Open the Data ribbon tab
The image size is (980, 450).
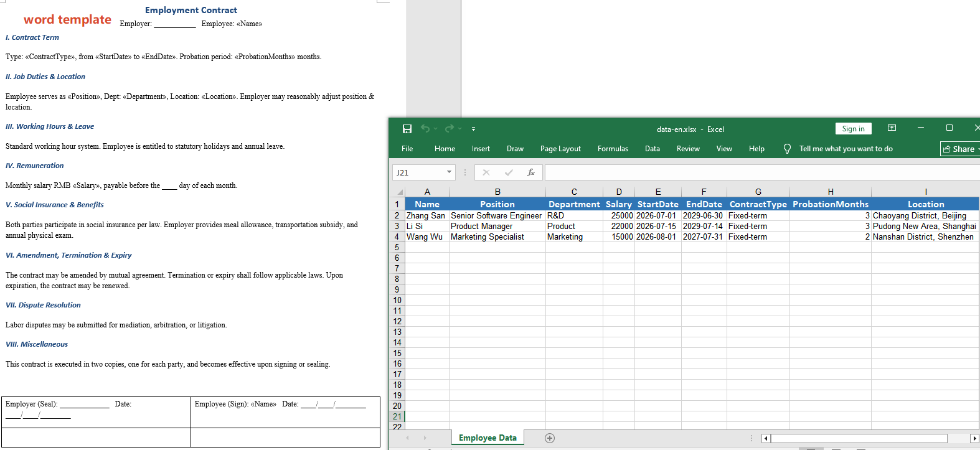(x=653, y=149)
